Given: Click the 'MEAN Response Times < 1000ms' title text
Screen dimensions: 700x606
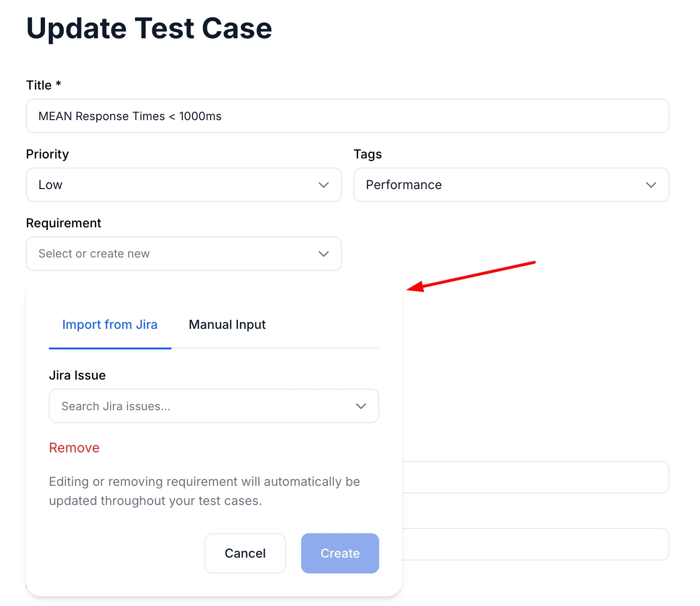Looking at the screenshot, I should tap(130, 116).
